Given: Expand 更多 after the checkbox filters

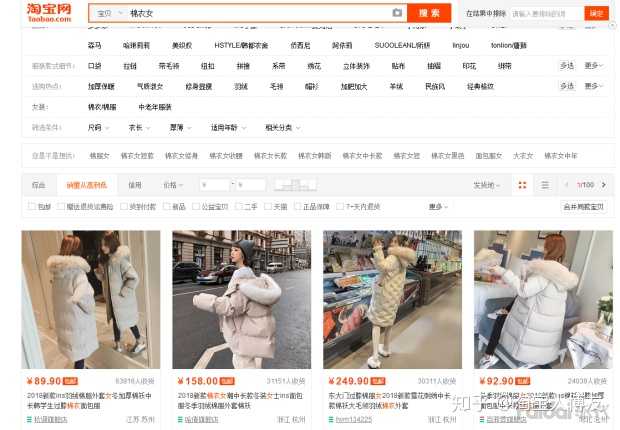Looking at the screenshot, I should [x=438, y=206].
